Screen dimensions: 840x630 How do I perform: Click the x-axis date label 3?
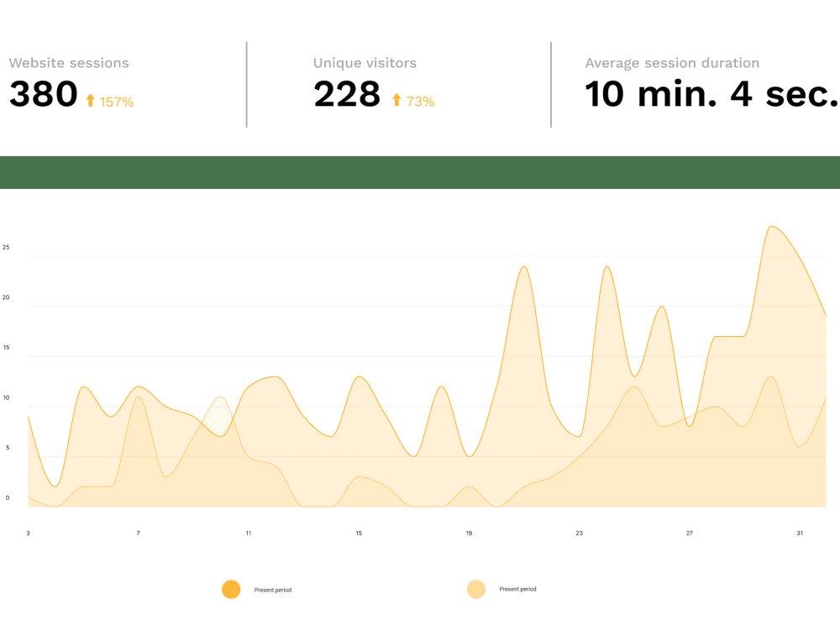point(29,533)
